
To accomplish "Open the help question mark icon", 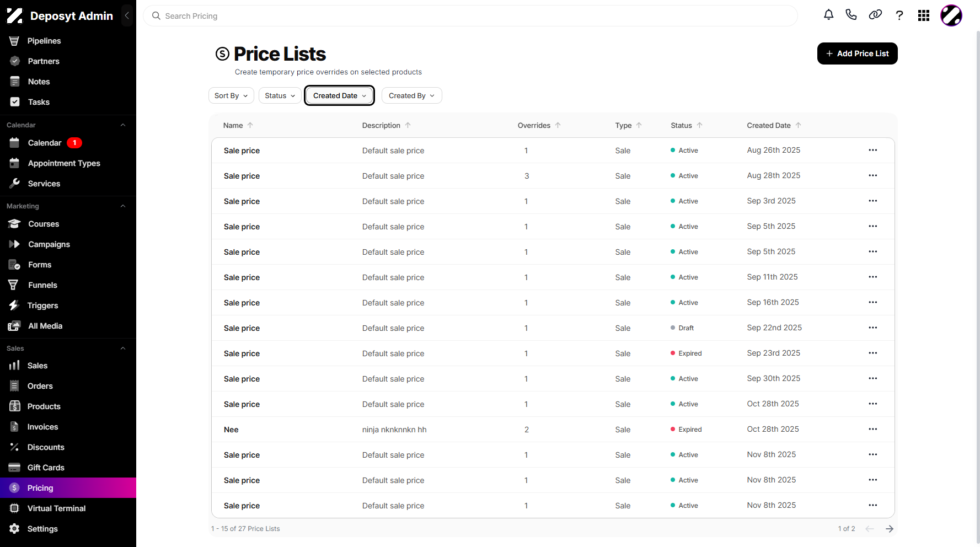I will [899, 15].
